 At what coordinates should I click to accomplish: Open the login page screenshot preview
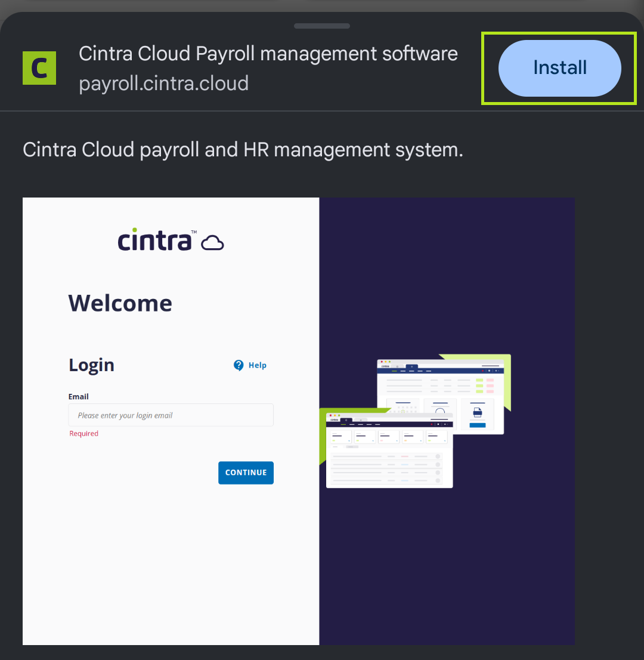pos(299,421)
